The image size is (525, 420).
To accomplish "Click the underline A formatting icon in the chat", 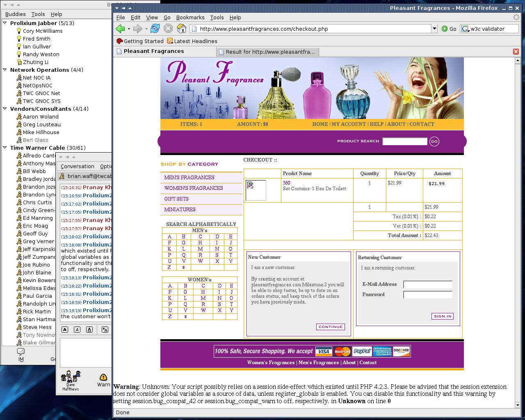I will point(89,330).
